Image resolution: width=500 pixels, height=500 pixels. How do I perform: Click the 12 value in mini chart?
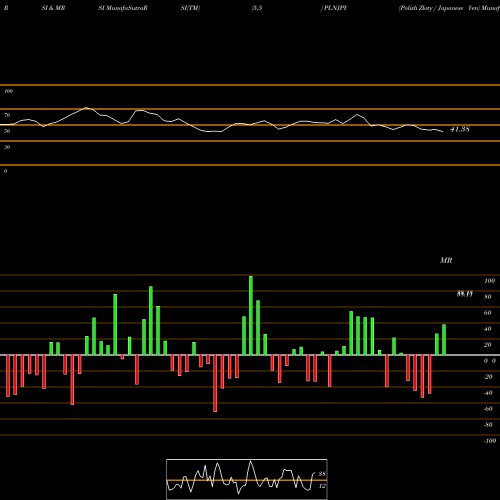pos(322,486)
